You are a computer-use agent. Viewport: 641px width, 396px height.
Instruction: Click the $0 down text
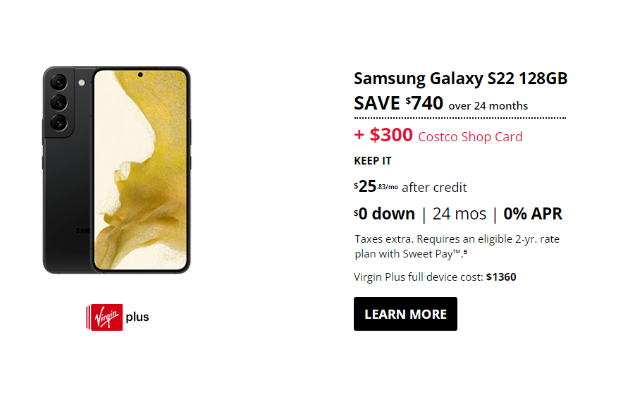(x=384, y=214)
